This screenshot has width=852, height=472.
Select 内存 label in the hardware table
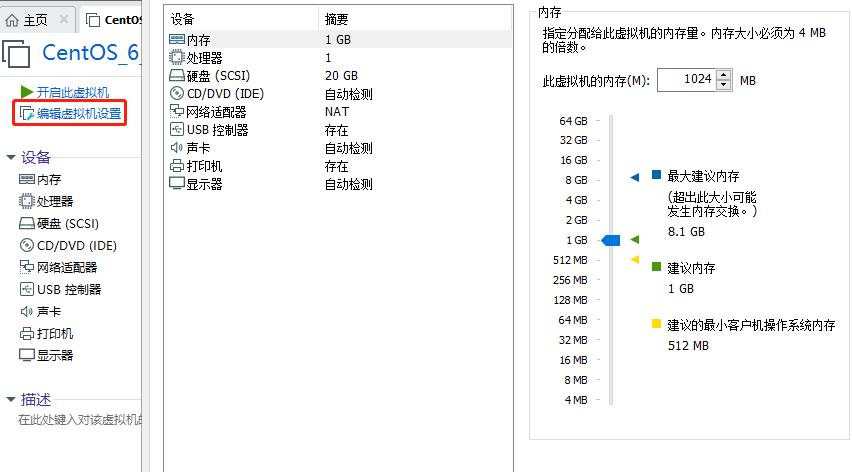tap(198, 40)
